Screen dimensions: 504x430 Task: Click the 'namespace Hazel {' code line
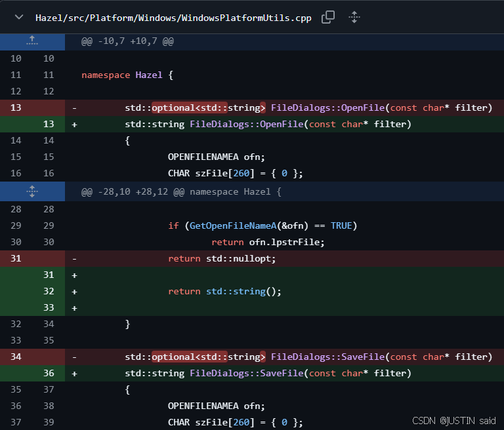point(127,75)
